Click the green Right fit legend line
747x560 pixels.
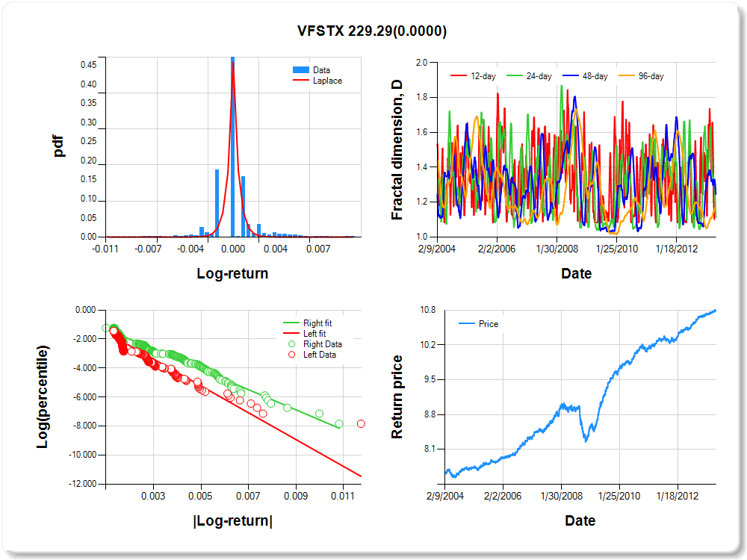coord(291,323)
